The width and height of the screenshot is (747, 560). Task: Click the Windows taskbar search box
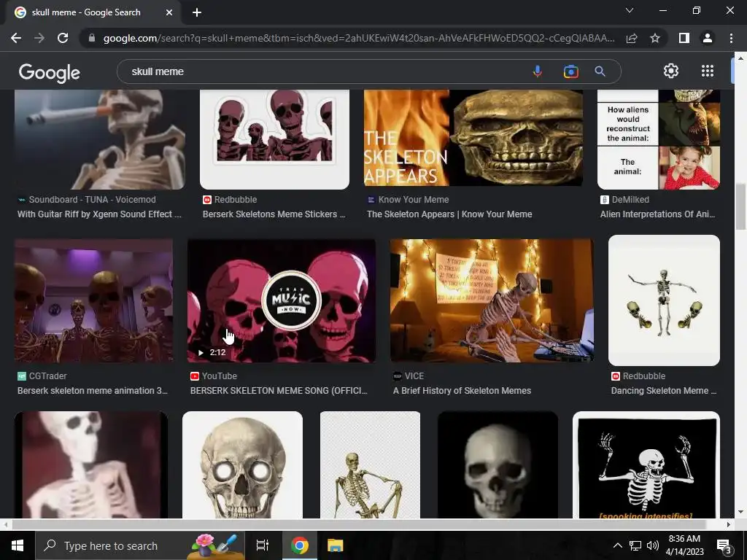point(140,545)
